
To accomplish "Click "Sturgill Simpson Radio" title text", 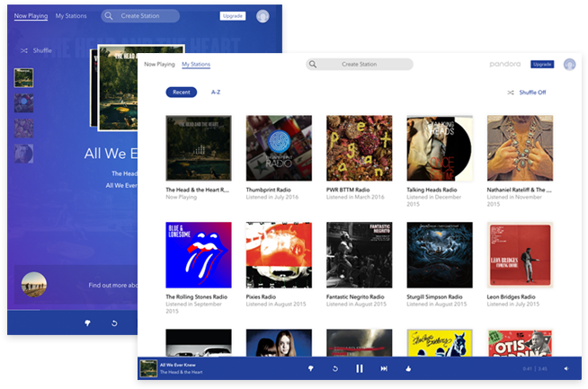I will pyautogui.click(x=434, y=296).
